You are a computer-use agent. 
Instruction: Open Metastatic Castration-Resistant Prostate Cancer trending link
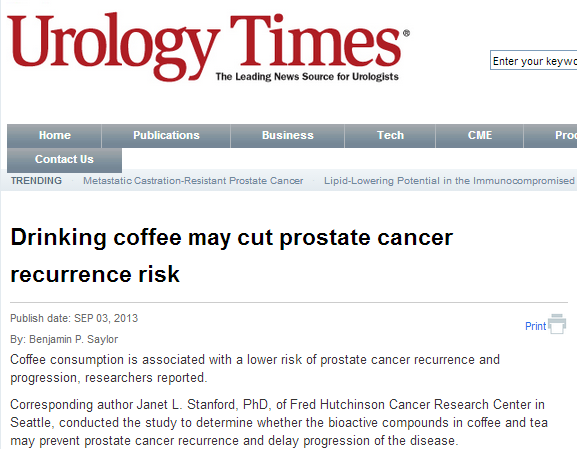click(193, 181)
